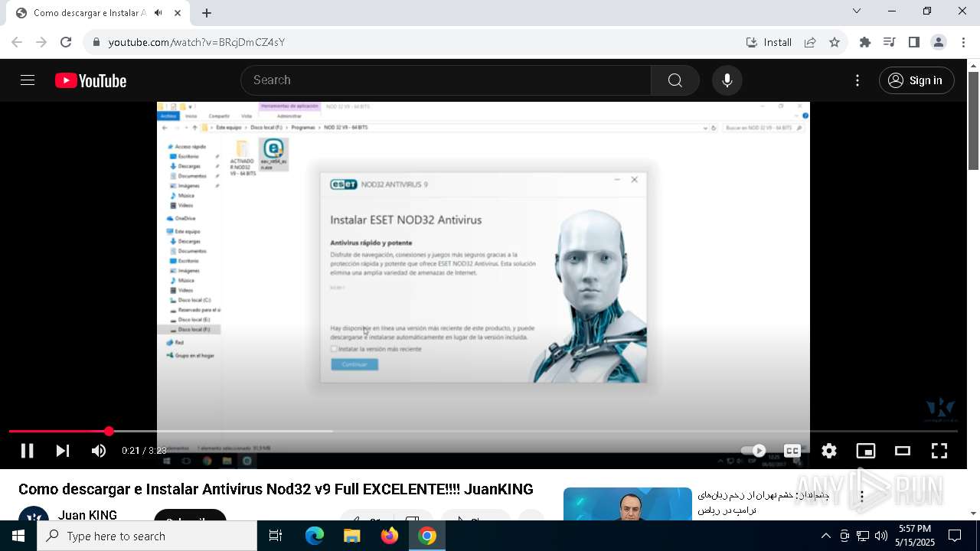Click the video title text
980x551 pixels.
pos(276,489)
